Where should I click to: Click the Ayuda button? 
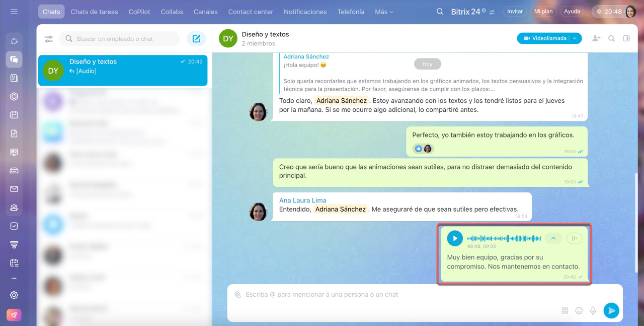(x=572, y=11)
